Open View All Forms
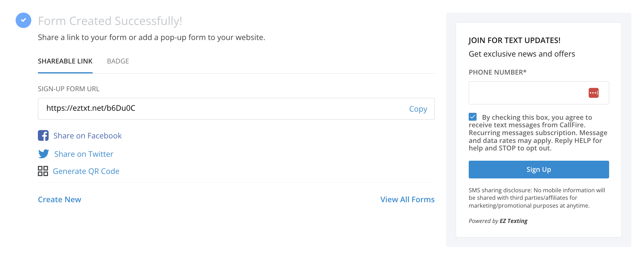Screen dimensions: 644x269 coord(407,199)
